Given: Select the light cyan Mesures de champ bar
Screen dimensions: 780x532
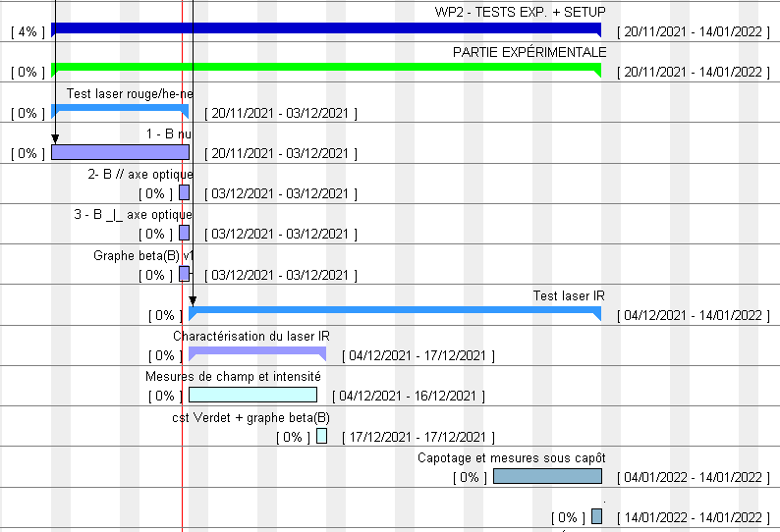Looking at the screenshot, I should (252, 395).
